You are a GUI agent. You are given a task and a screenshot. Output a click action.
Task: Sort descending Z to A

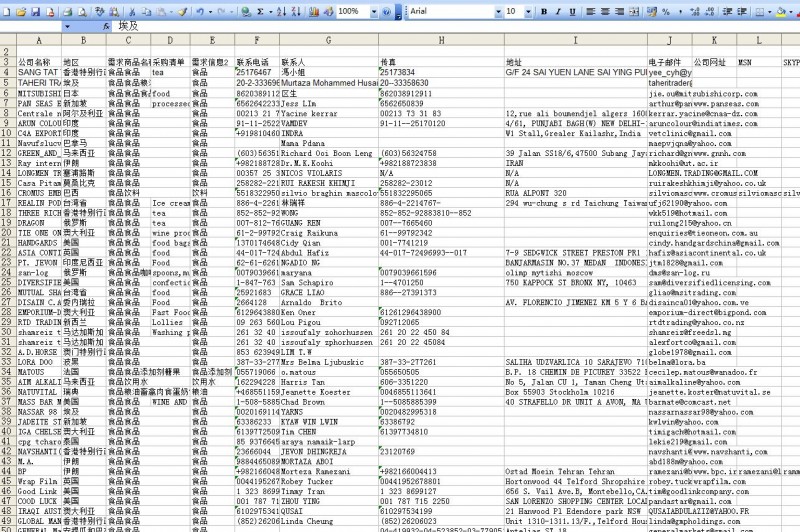point(296,12)
